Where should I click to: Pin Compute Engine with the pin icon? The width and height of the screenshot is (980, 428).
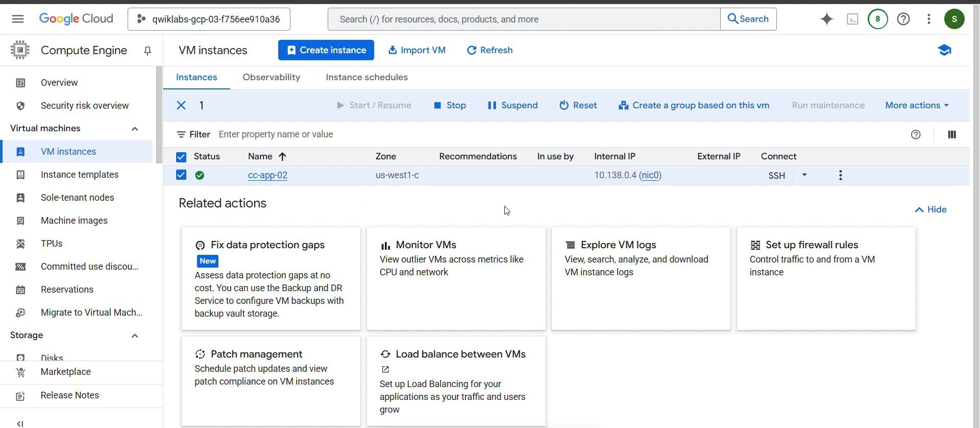click(x=148, y=51)
